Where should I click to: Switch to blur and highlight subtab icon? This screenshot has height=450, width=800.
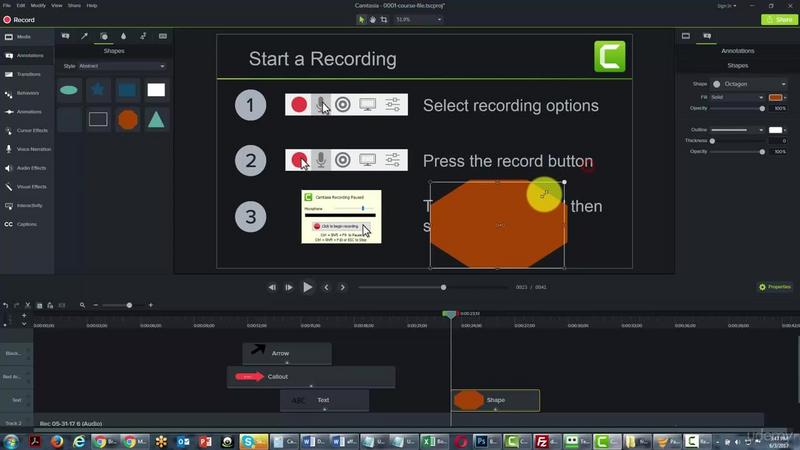click(123, 36)
